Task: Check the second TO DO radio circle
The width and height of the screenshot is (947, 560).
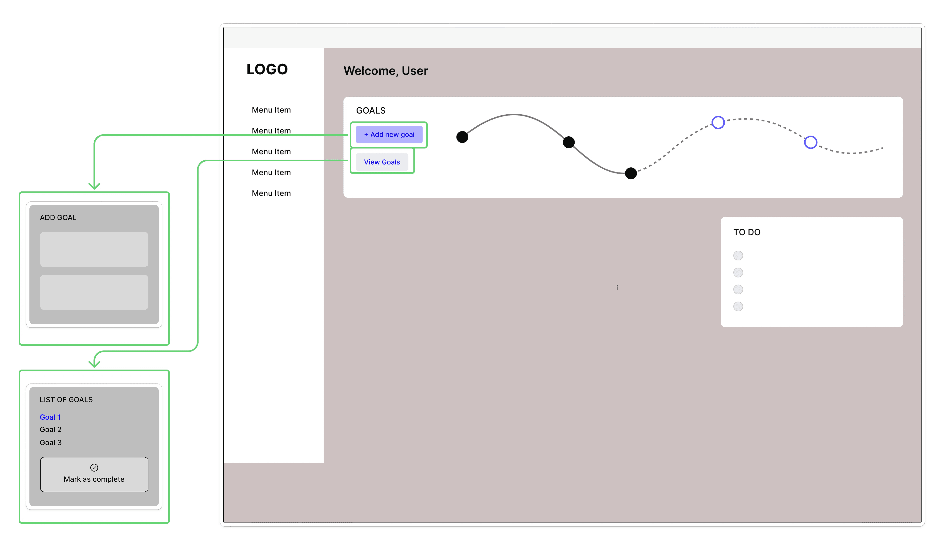Action: (x=738, y=273)
